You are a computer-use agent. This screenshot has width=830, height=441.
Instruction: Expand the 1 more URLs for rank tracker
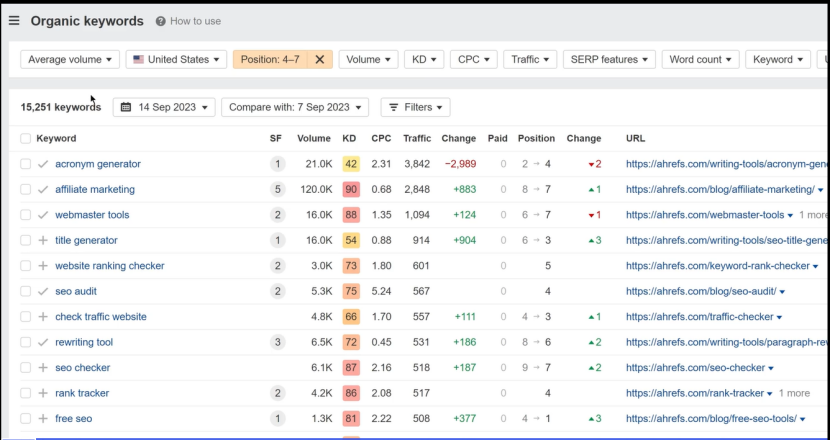tap(794, 393)
